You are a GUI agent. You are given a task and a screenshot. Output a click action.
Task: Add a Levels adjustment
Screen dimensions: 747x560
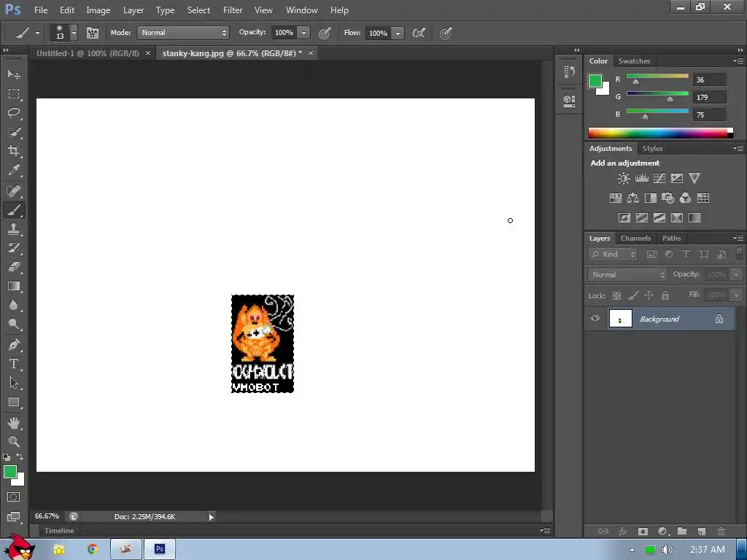[x=641, y=179]
